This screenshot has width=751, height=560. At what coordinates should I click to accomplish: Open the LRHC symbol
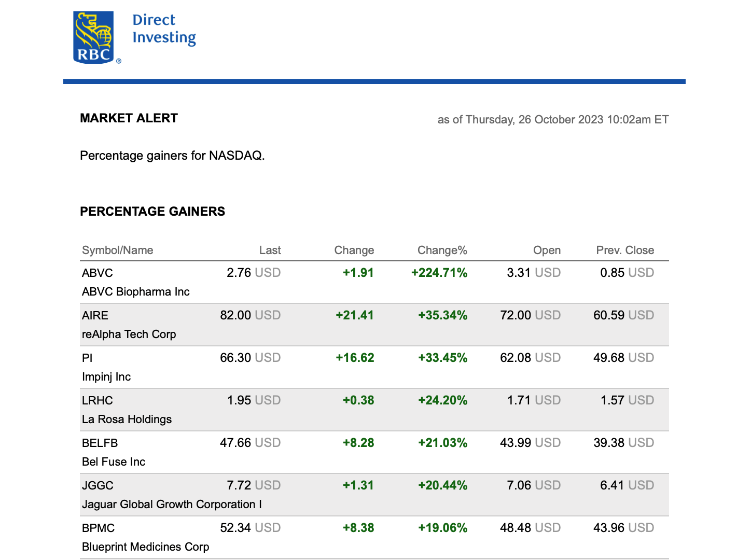pos(98,400)
